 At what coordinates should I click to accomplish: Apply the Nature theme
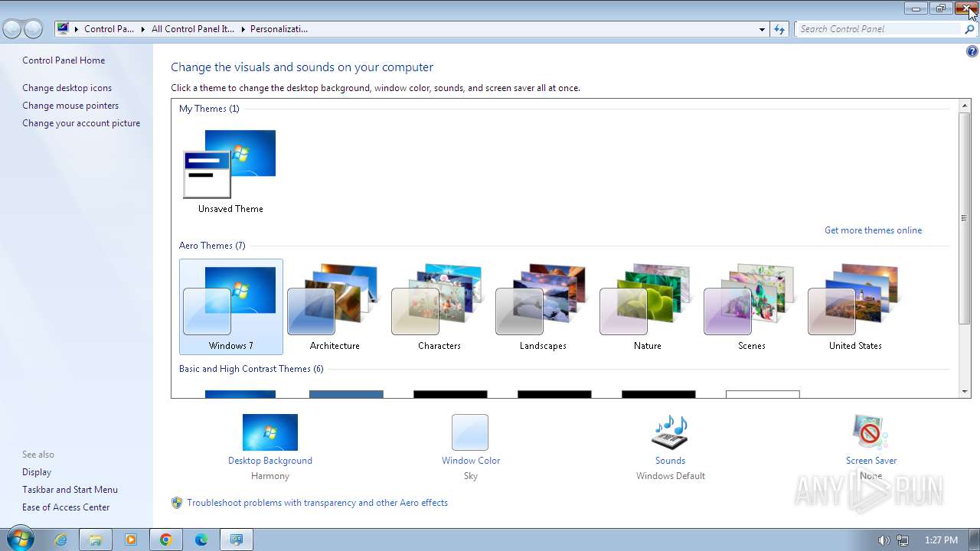(647, 307)
